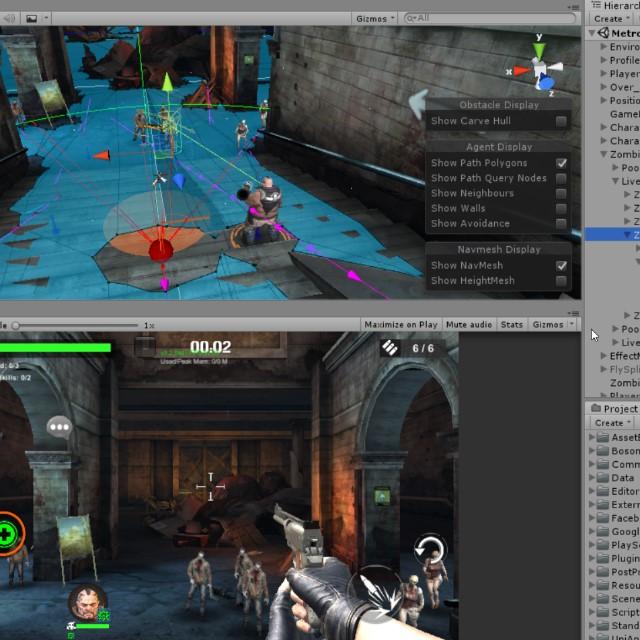Switch to the Hierarchy tab
The height and width of the screenshot is (640, 640).
(x=615, y=5)
